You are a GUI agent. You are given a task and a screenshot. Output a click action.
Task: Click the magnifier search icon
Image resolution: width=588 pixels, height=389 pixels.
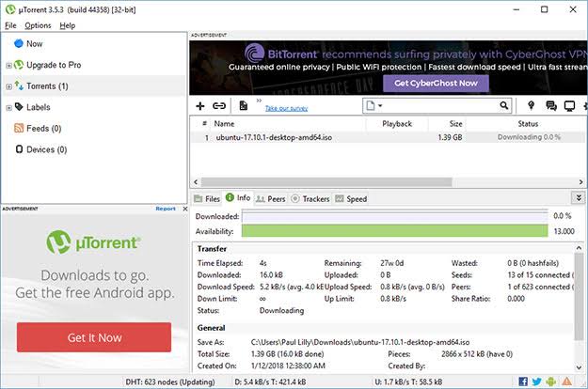click(x=504, y=105)
